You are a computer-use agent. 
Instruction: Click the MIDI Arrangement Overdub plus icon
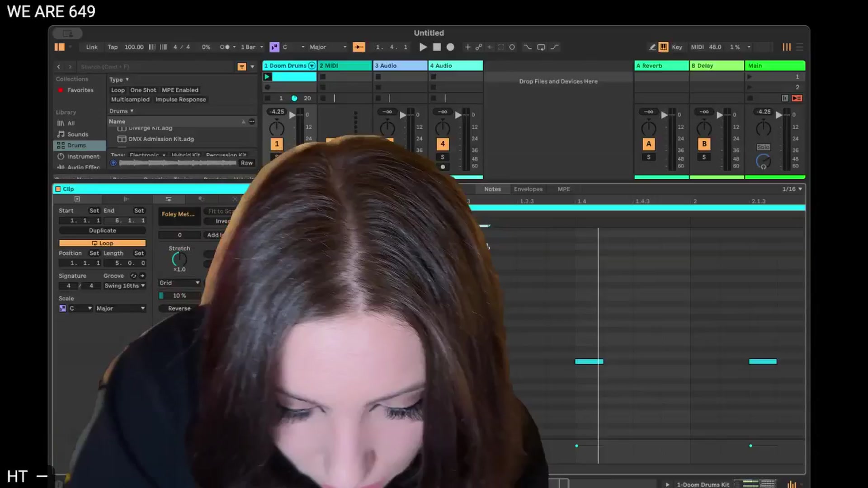(467, 47)
